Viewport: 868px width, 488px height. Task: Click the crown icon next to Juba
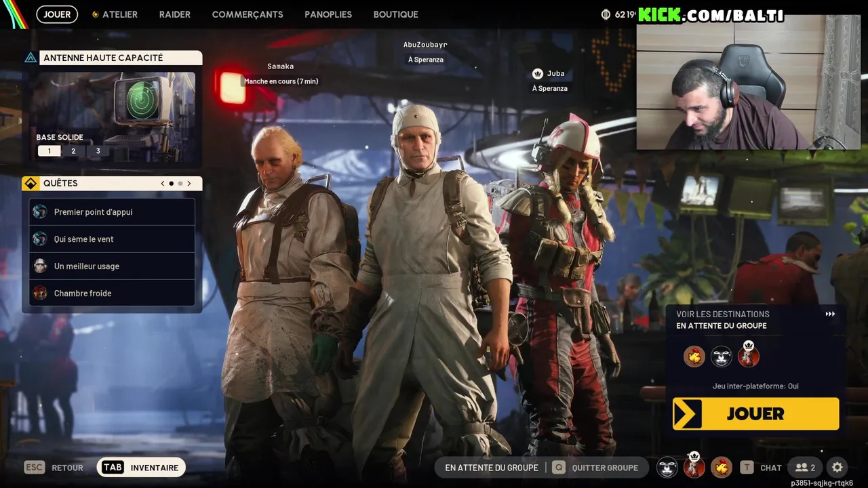(538, 73)
